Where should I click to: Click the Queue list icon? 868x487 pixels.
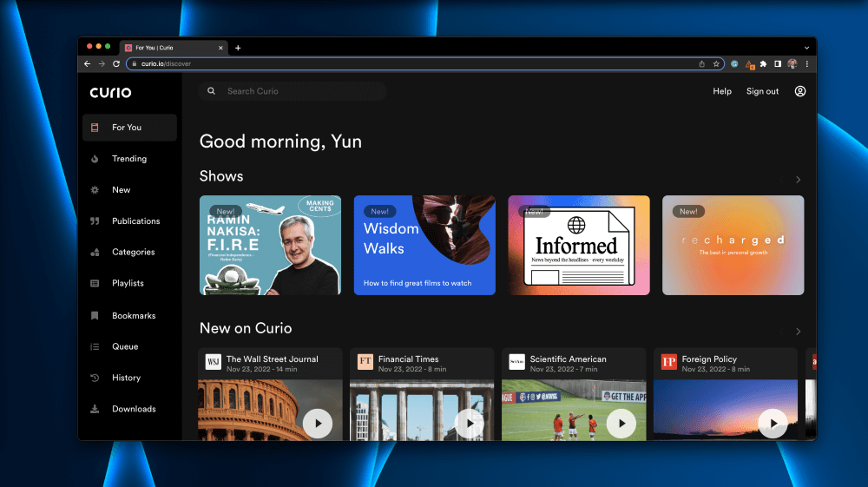point(95,346)
